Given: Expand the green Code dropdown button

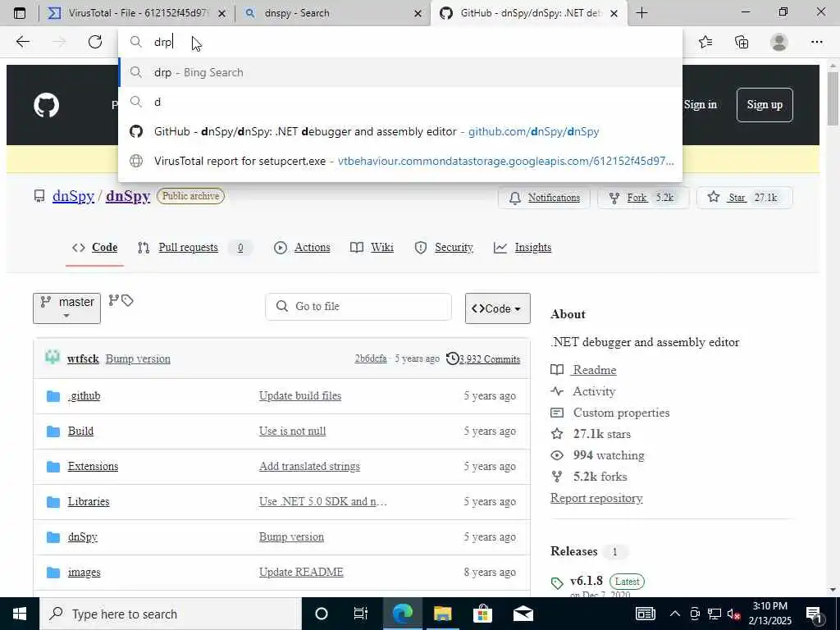Looking at the screenshot, I should click(x=498, y=308).
